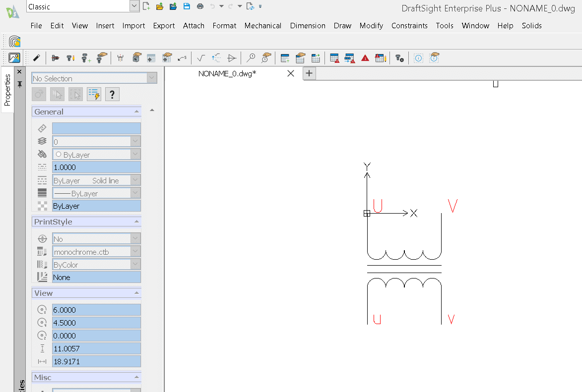
Task: Click the 1.0000 line scale field
Action: click(96, 168)
